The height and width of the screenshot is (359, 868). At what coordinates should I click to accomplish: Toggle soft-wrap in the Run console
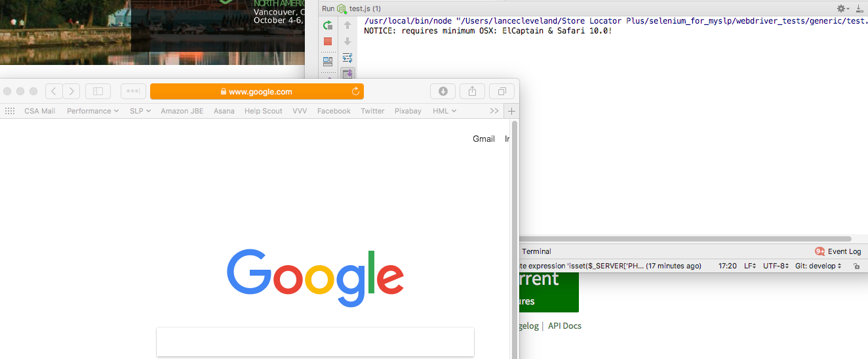pos(347,58)
